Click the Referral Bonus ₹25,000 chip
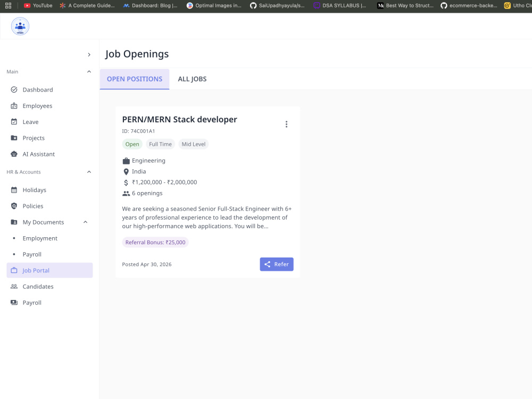532x399 pixels. point(155,242)
